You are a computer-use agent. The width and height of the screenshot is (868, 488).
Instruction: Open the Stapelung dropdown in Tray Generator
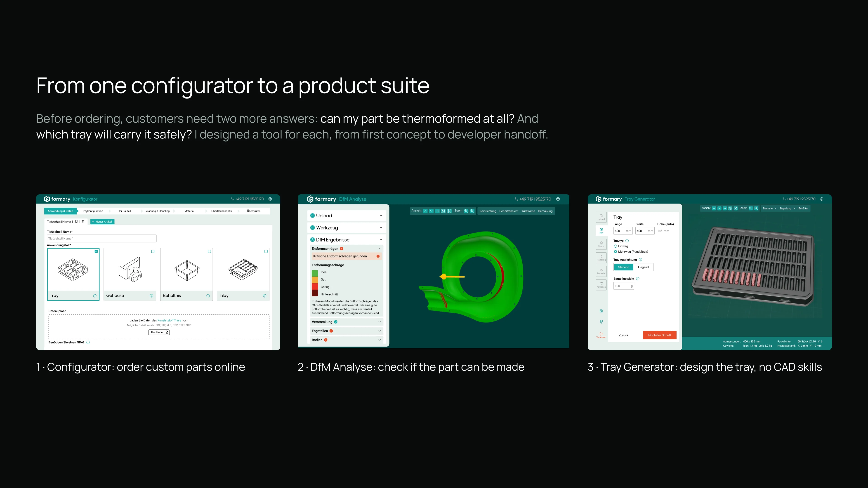coord(787,209)
